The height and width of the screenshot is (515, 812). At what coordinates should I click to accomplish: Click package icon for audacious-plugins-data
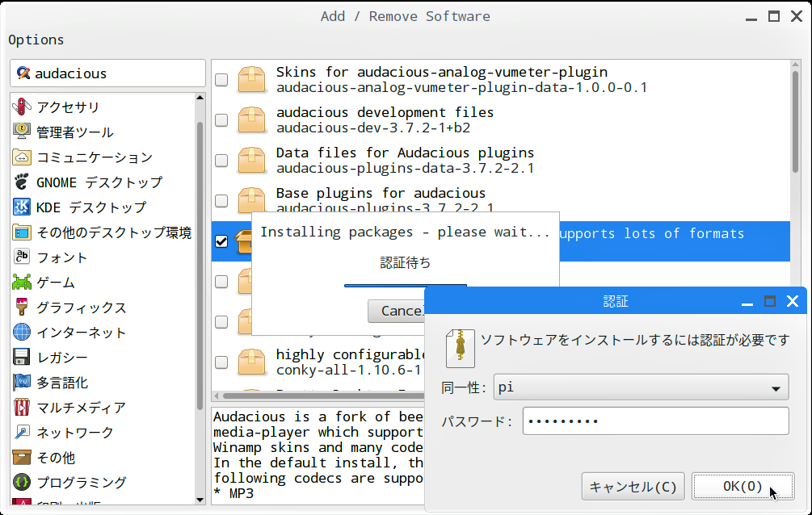[x=251, y=160]
